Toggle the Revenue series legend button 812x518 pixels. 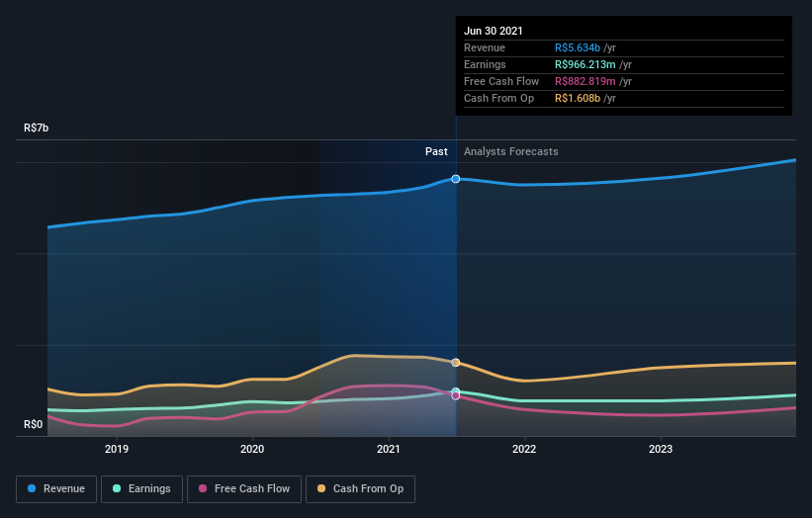56,489
